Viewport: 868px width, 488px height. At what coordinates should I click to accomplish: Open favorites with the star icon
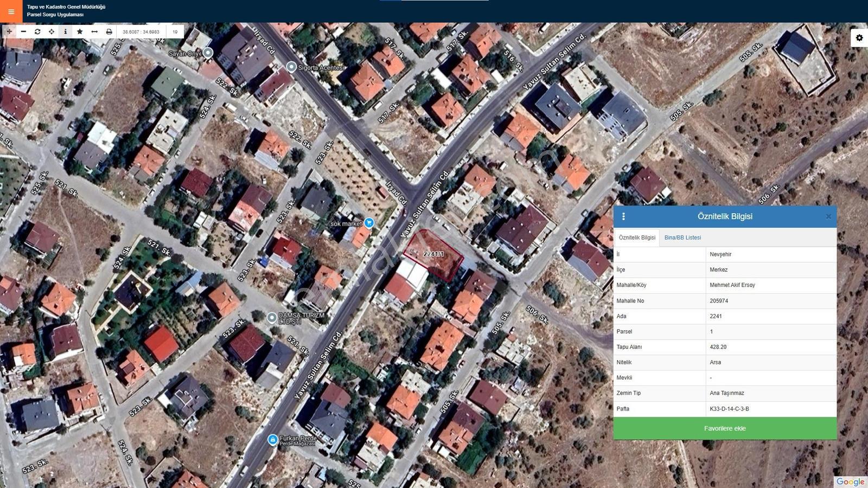(x=80, y=31)
